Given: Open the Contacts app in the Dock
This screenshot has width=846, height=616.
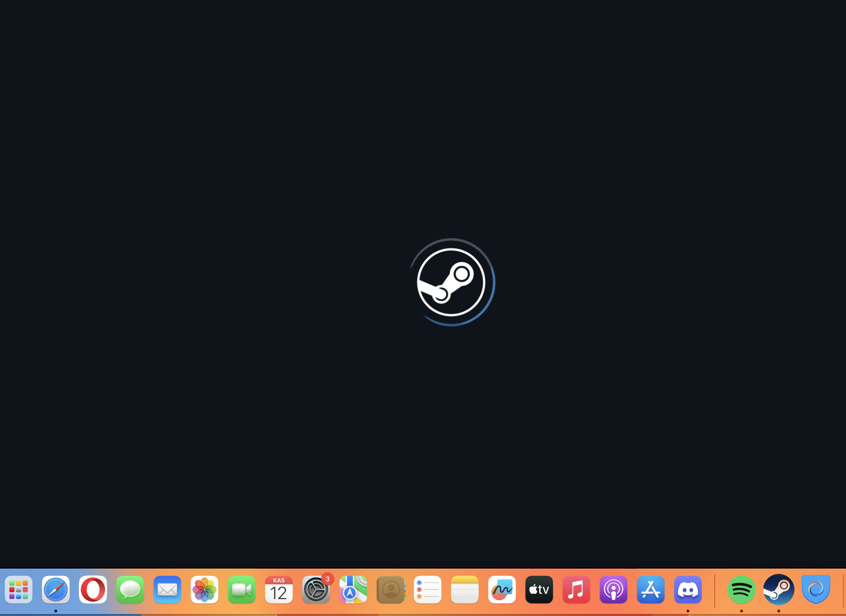Looking at the screenshot, I should (x=390, y=590).
